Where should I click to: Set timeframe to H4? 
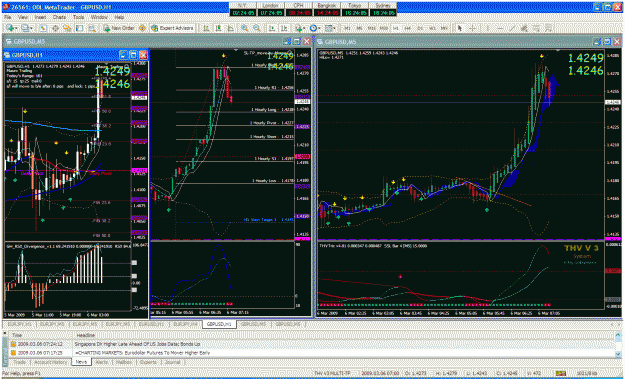408,28
